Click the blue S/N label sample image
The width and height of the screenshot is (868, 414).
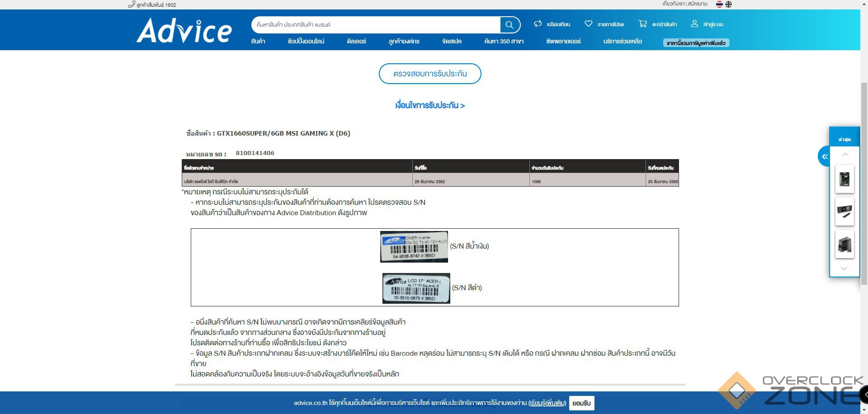[x=414, y=247]
